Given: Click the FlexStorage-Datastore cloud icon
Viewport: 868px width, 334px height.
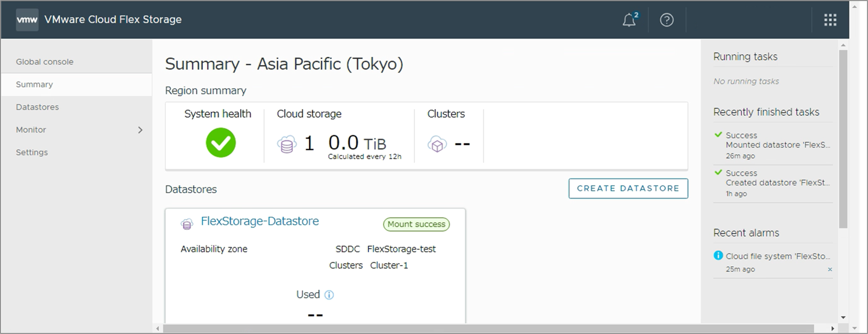Looking at the screenshot, I should [x=187, y=224].
